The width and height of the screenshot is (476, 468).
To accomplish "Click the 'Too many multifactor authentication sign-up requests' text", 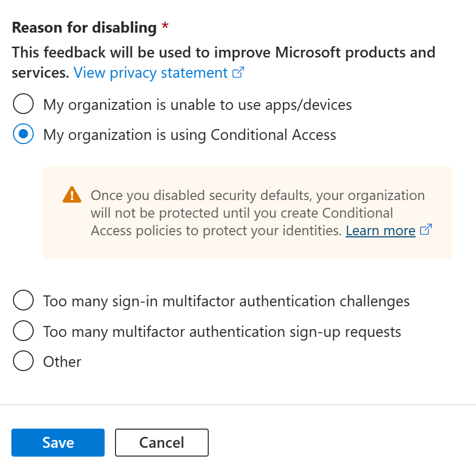I will (x=222, y=331).
